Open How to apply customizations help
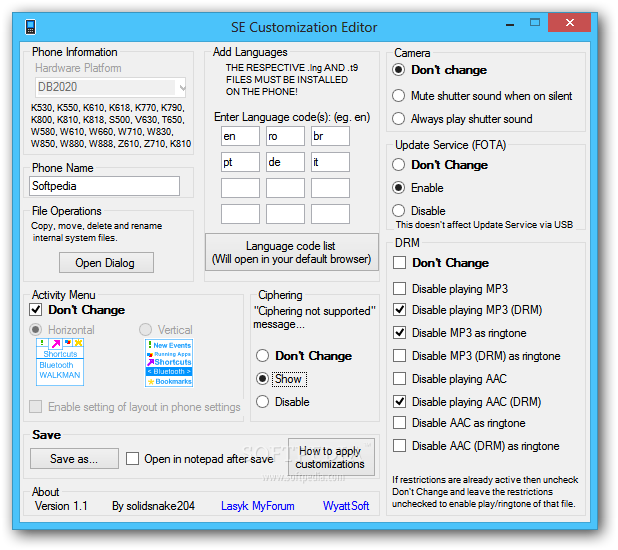The height and width of the screenshot is (550, 618). [x=331, y=457]
